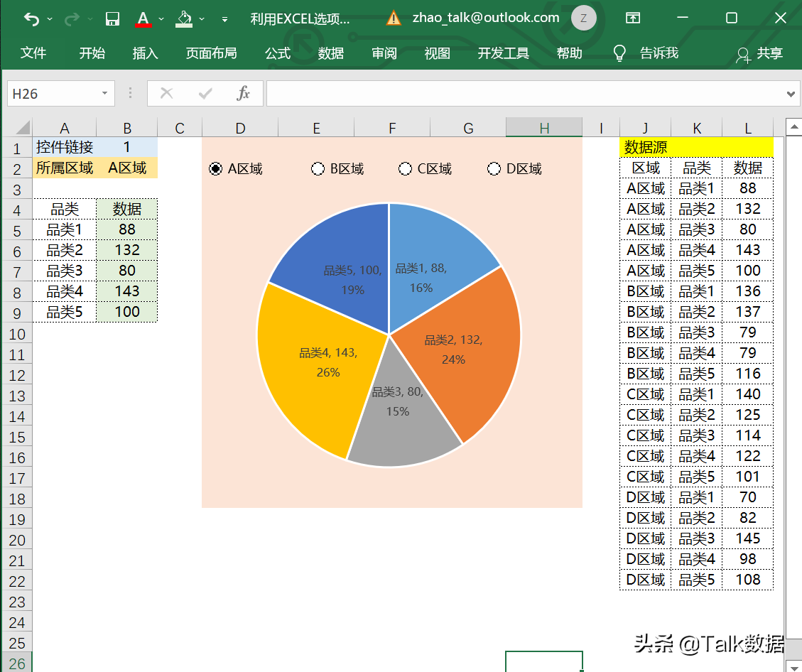
Task: Select column H header
Action: pyautogui.click(x=544, y=127)
